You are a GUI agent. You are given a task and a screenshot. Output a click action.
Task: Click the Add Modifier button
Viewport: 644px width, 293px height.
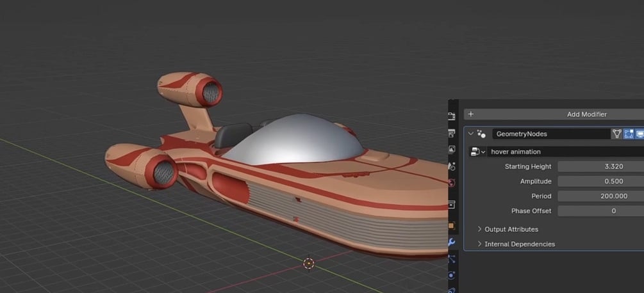pyautogui.click(x=554, y=115)
